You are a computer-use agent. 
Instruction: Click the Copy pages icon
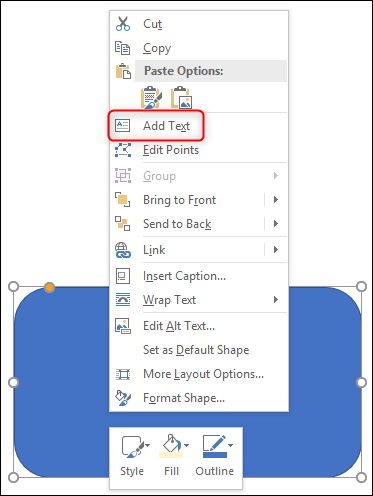pos(123,48)
